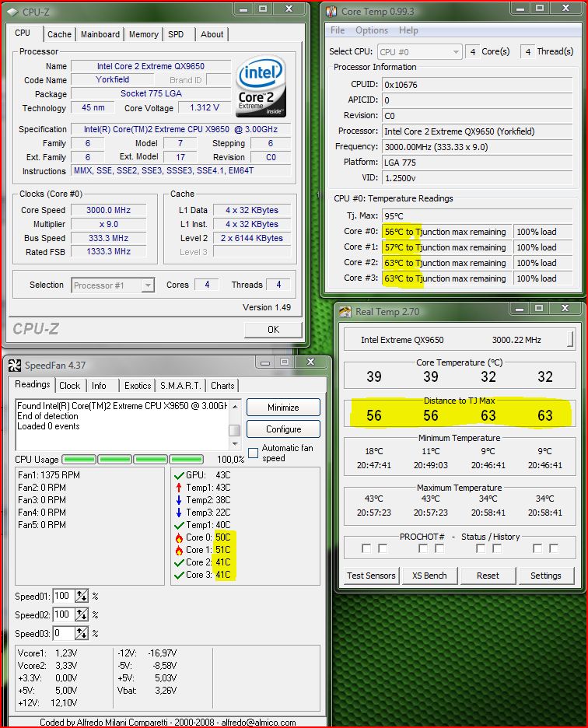Toggle fourth PROCHOT checkbox in Real Temp
This screenshot has height=728, width=588.
pyautogui.click(x=439, y=548)
